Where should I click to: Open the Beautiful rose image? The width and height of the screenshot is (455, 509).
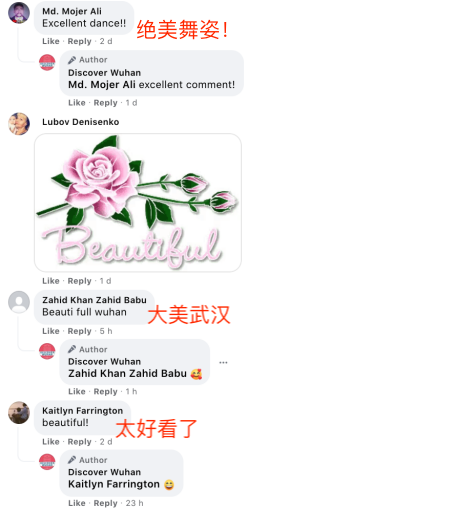pos(138,203)
